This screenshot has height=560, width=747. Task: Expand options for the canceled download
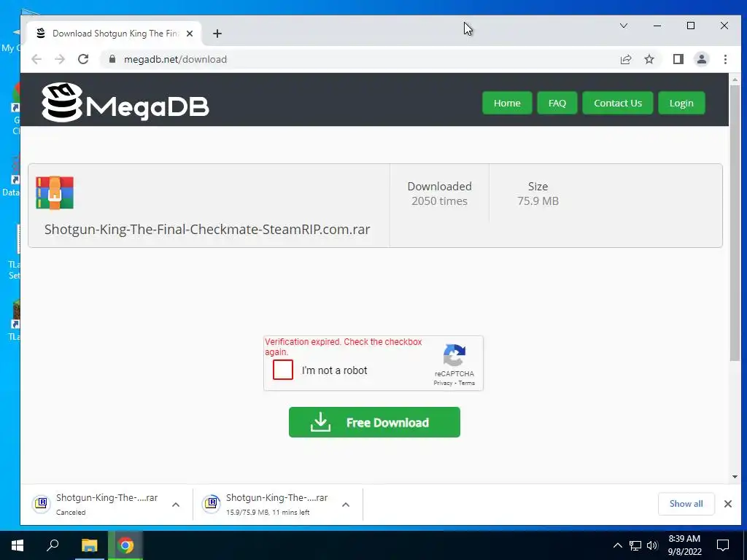point(176,505)
